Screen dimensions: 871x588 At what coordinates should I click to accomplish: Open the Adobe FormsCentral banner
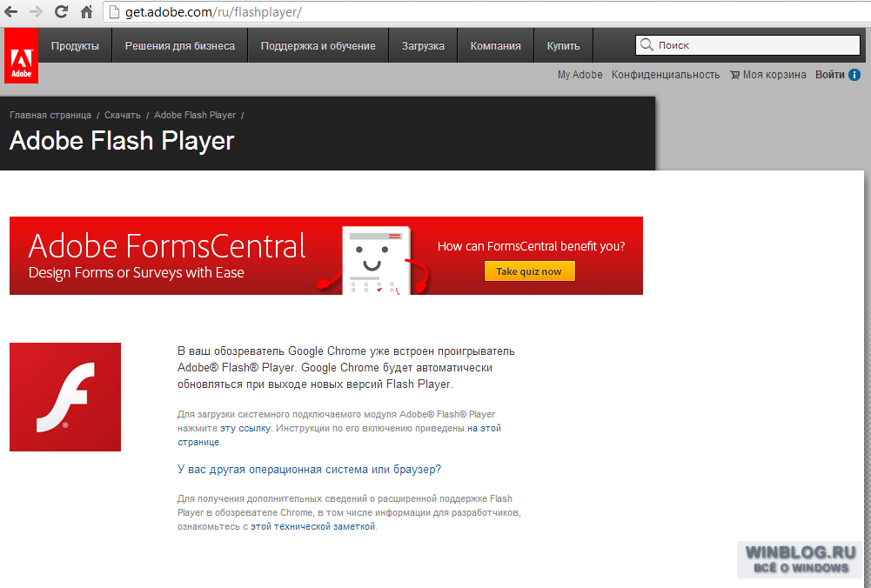point(326,256)
